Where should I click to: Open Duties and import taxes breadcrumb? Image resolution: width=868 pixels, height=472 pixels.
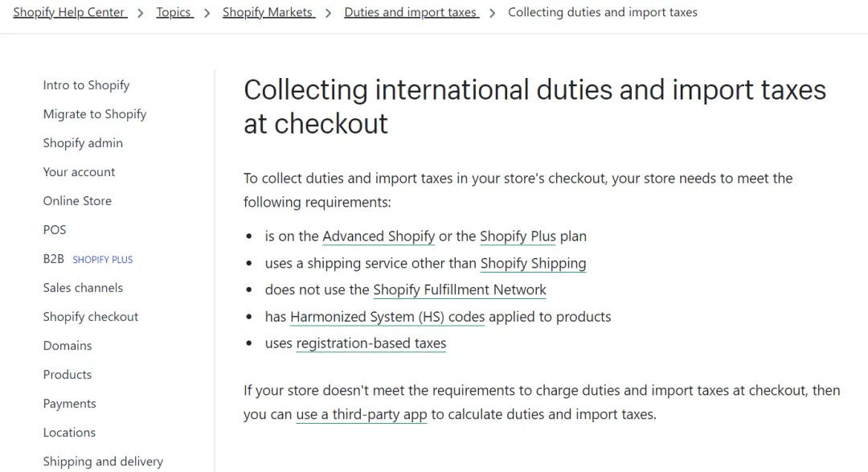point(411,12)
